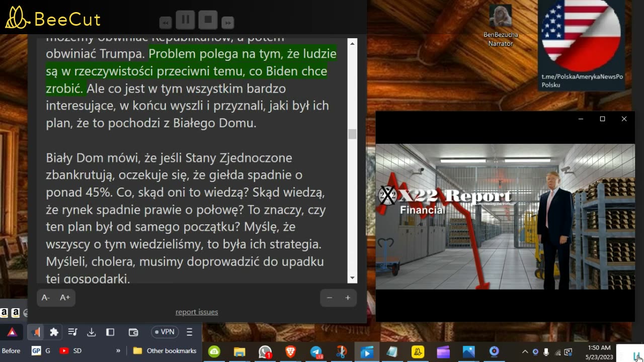Open the purple clapperboard video editor icon

click(443, 352)
